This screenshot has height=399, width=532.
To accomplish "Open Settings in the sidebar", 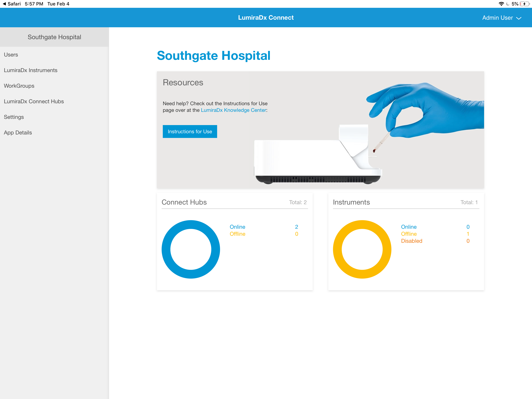I will pyautogui.click(x=54, y=117).
